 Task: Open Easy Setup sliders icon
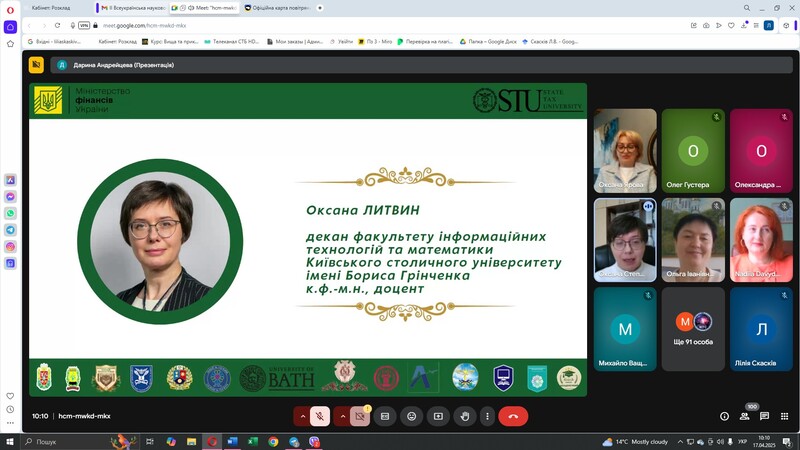coord(756,26)
